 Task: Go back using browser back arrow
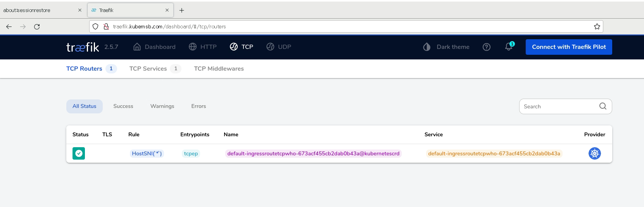pos(9,26)
